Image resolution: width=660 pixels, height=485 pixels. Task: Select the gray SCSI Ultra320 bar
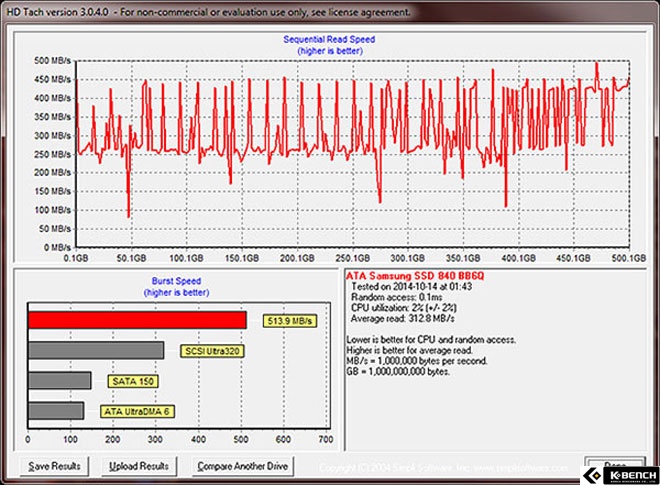[96, 351]
